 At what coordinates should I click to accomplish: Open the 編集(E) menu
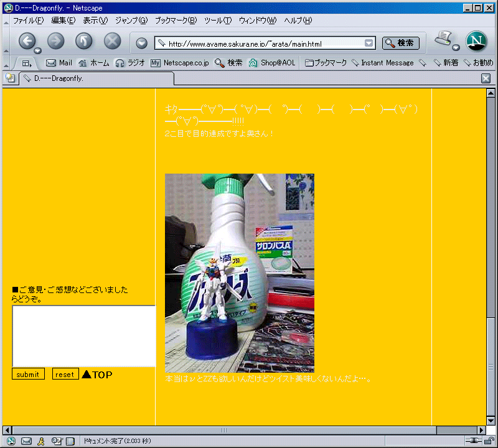[x=63, y=21]
